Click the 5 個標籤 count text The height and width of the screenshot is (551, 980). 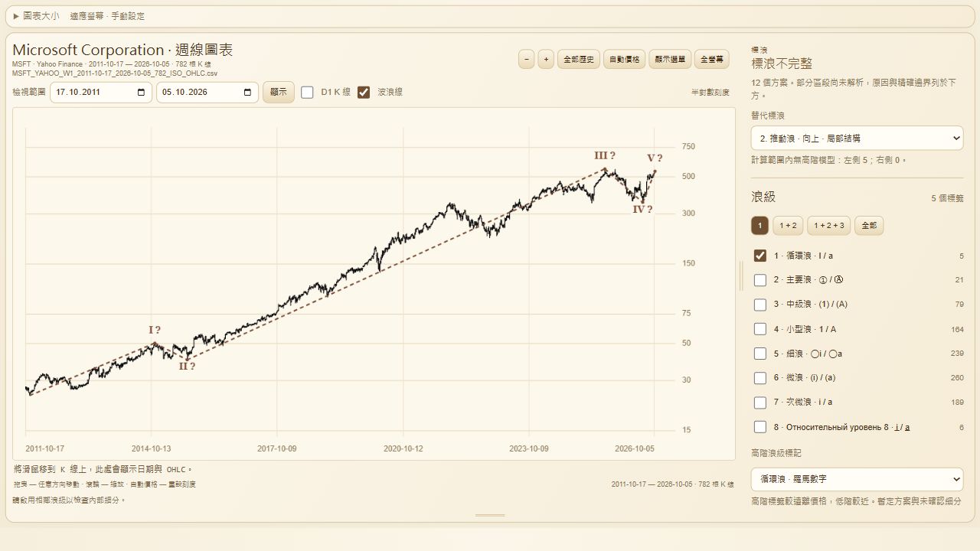(947, 198)
